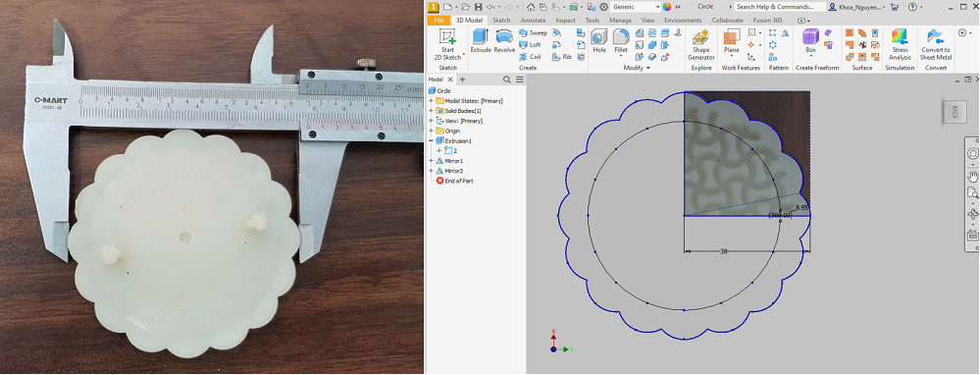
Task: Select the Plane work feature
Action: tap(731, 41)
